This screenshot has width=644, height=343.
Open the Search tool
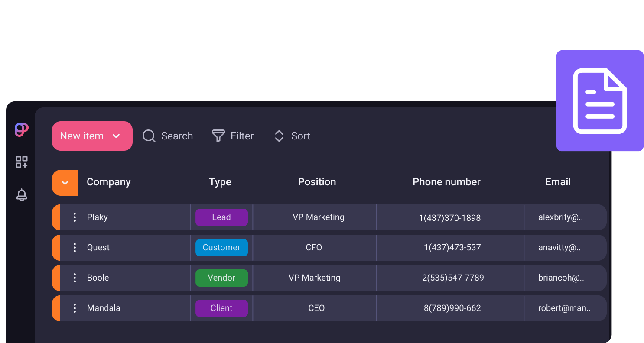pyautogui.click(x=167, y=136)
